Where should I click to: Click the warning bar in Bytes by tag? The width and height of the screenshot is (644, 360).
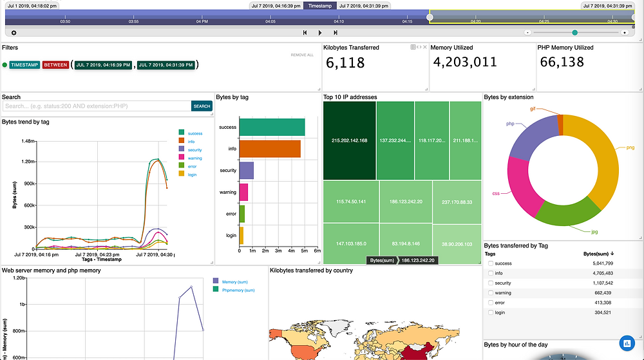click(x=243, y=192)
